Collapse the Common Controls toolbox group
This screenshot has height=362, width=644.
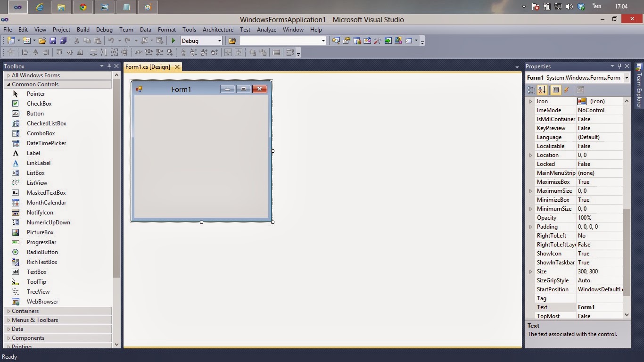coord(8,84)
